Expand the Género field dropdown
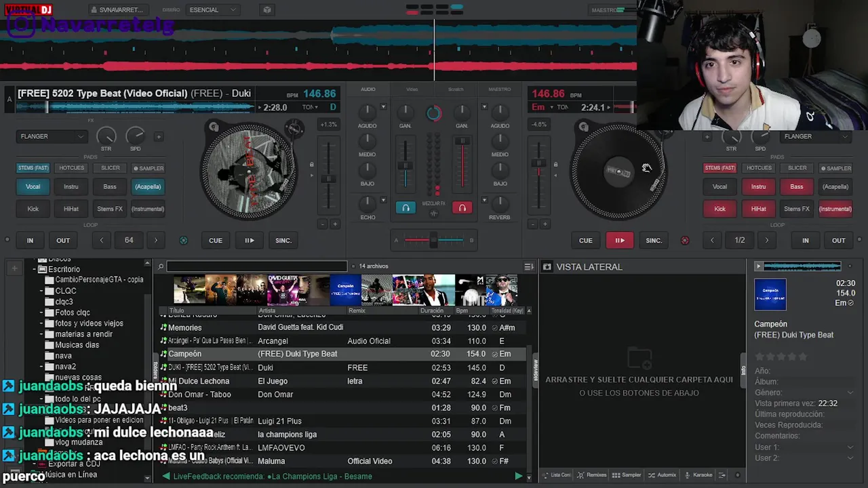This screenshot has width=868, height=488. coord(850,392)
